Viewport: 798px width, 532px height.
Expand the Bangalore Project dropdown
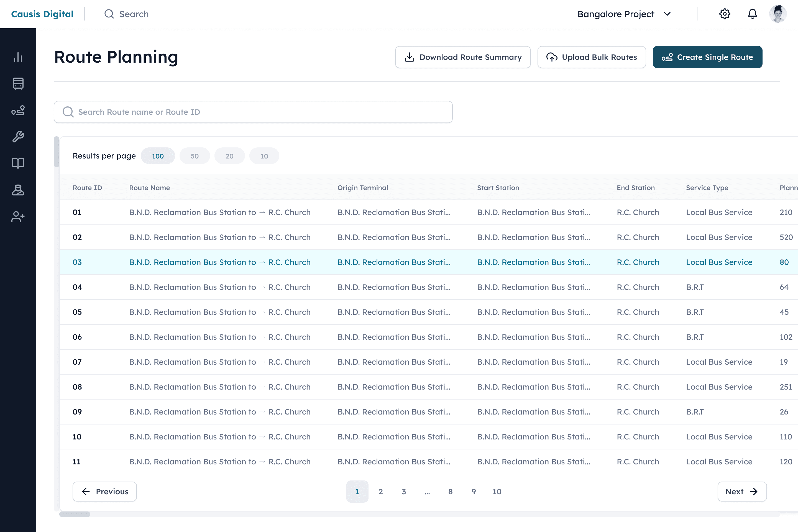tap(624, 14)
